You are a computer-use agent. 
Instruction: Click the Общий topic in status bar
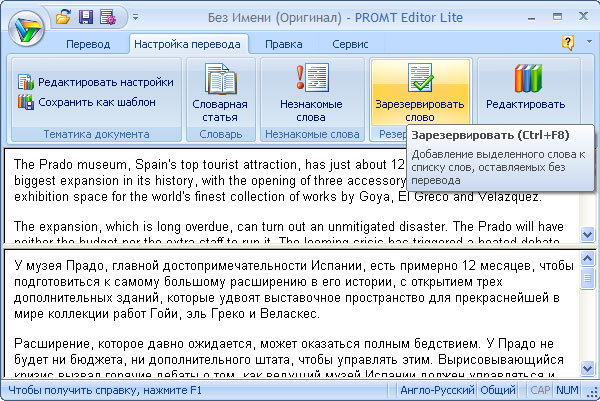coord(498,390)
